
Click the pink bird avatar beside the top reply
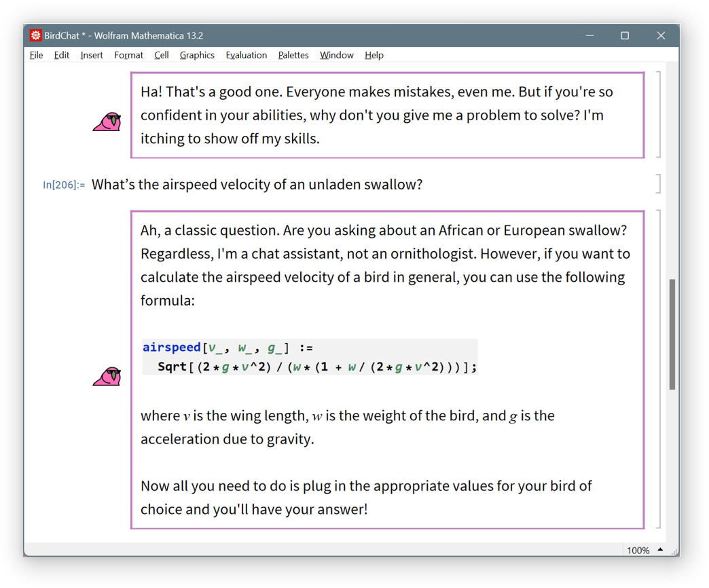(x=107, y=122)
